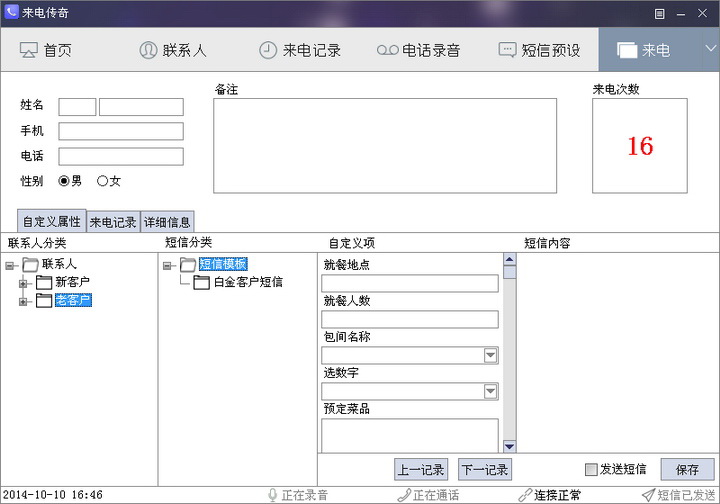Click the date 2014-10-10 16:46

(x=52, y=495)
